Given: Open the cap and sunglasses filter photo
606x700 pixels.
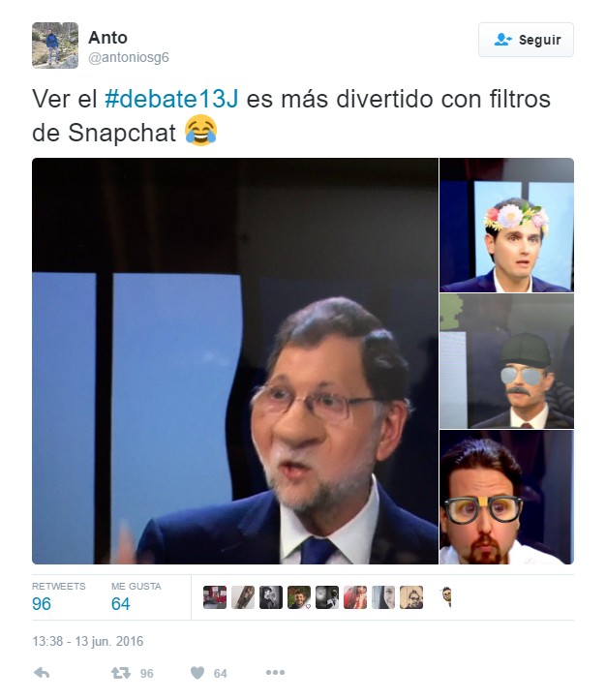Looking at the screenshot, I should (506, 361).
